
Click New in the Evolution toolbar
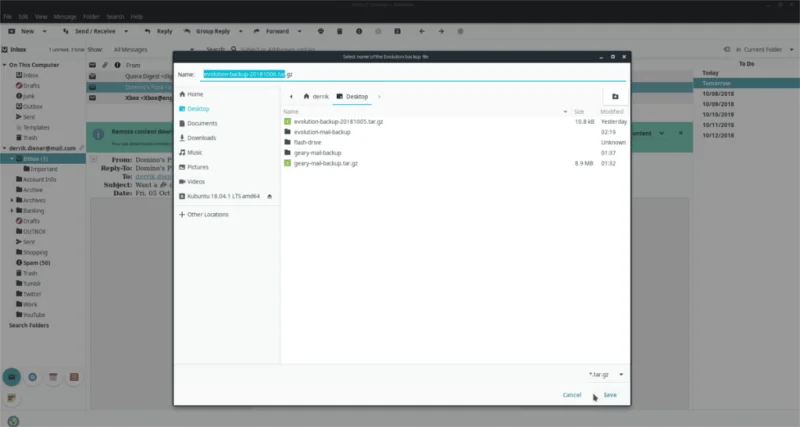(21, 31)
